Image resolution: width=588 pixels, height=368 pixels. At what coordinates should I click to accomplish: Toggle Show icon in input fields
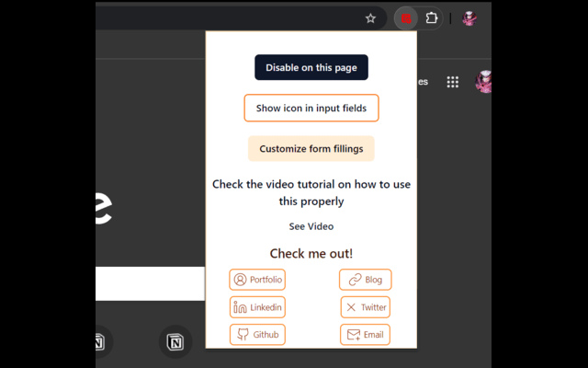tap(311, 108)
